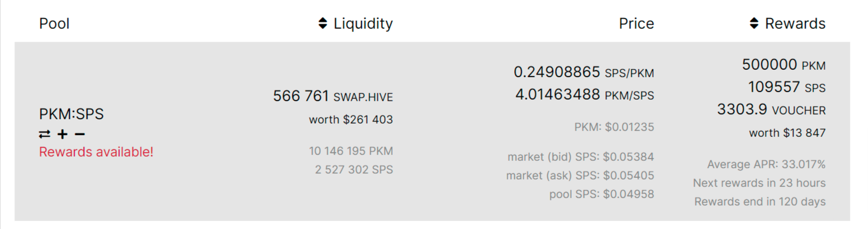Remove liquidity with the minus icon
This screenshot has height=229, width=868.
click(80, 134)
